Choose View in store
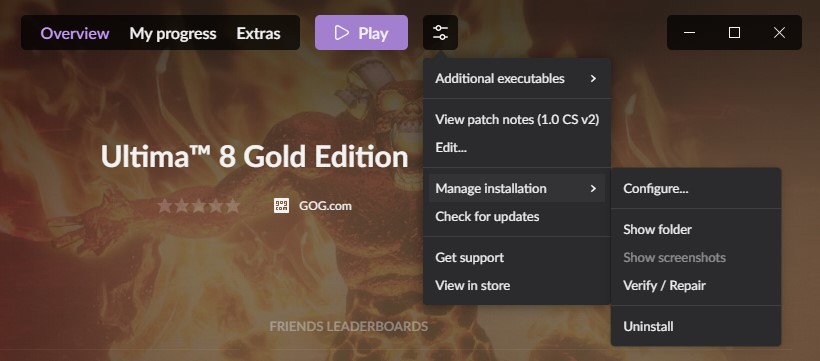This screenshot has width=820, height=361. point(472,285)
